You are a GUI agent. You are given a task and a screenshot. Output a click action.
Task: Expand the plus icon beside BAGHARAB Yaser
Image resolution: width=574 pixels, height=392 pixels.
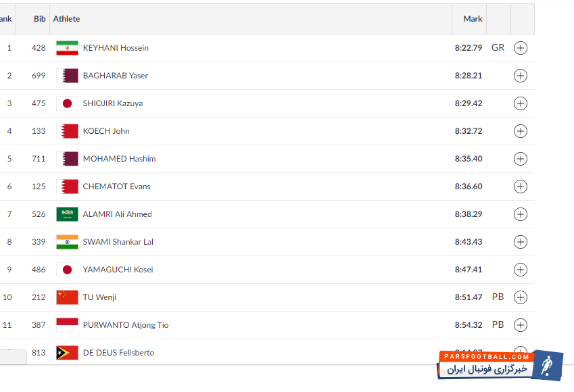(x=520, y=76)
